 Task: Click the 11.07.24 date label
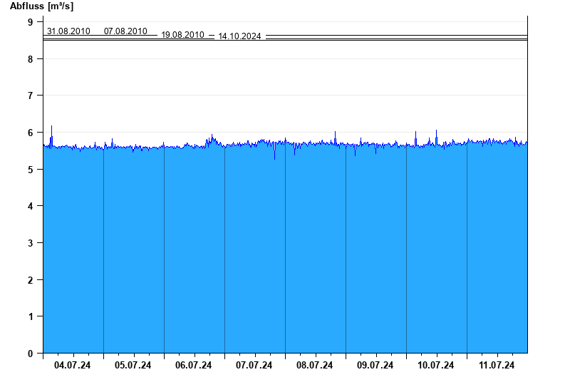[x=497, y=366]
